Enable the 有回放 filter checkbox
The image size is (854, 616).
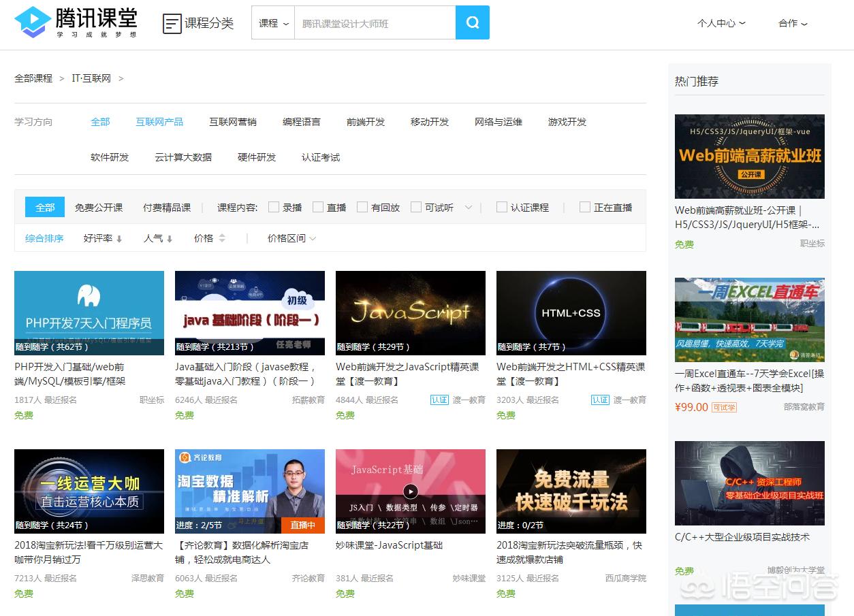(362, 207)
